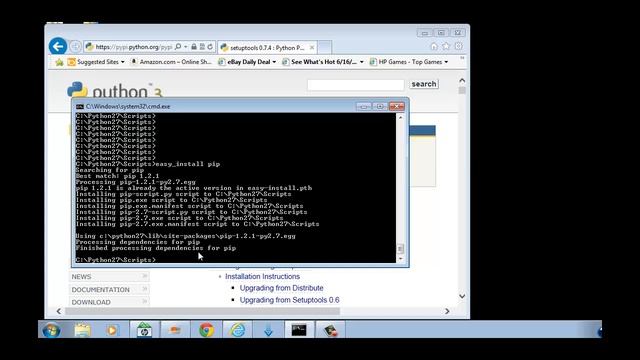Open the IE Tools gear icon
This screenshot has height=360, width=640.
click(x=459, y=47)
